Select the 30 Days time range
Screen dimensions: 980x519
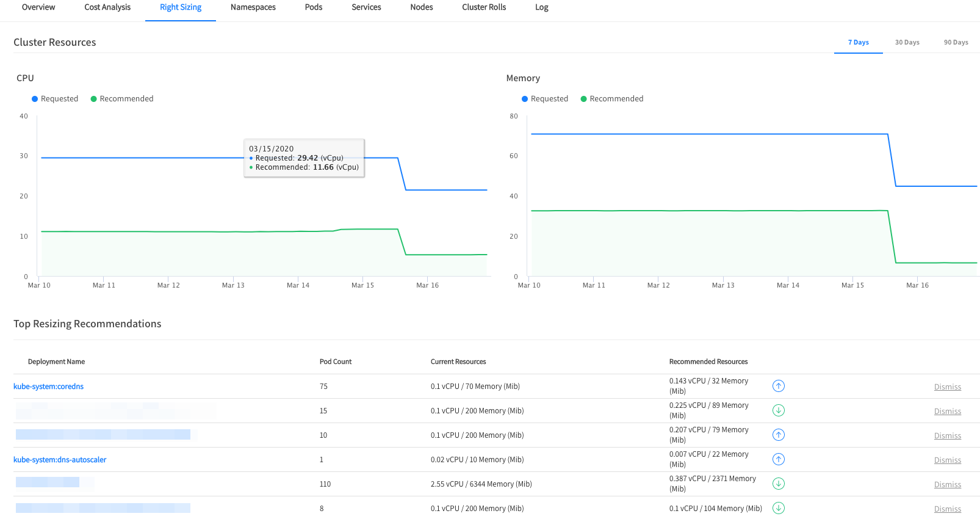click(907, 42)
